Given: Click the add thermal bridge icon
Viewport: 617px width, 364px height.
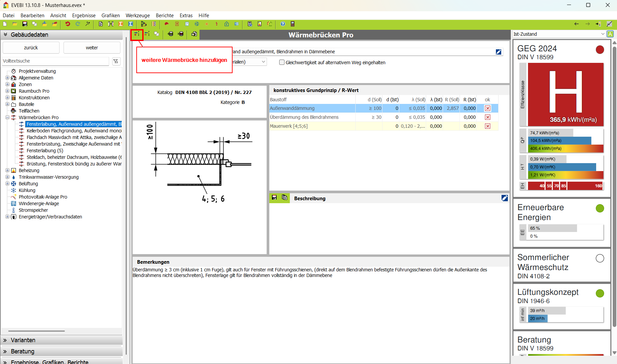Looking at the screenshot, I should [x=137, y=34].
